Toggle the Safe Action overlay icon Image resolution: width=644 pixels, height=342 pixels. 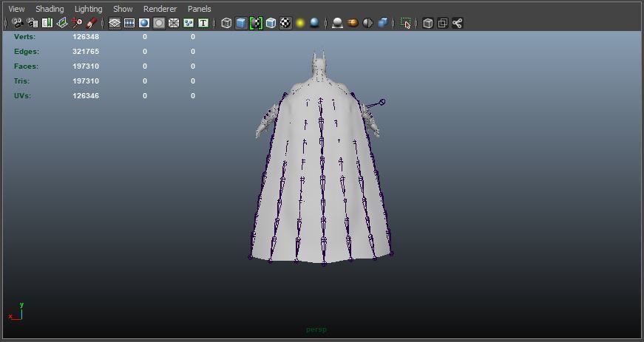coord(188,23)
